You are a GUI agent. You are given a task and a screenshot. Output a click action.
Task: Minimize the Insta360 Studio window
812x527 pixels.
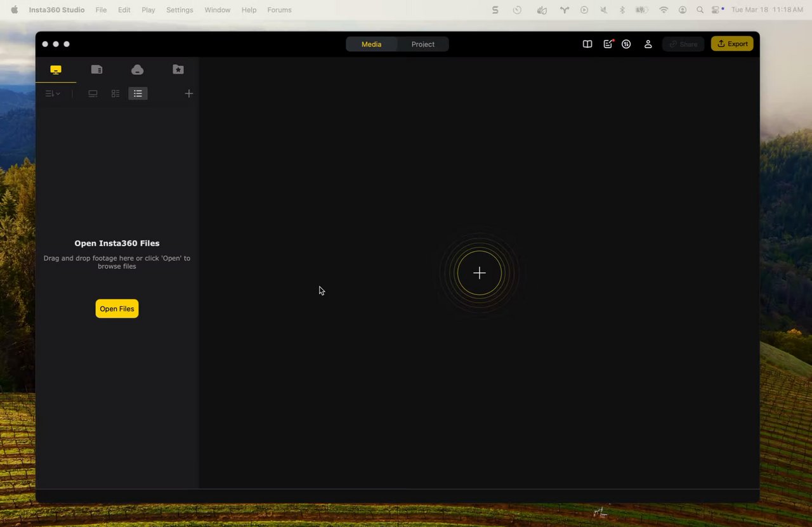click(56, 44)
